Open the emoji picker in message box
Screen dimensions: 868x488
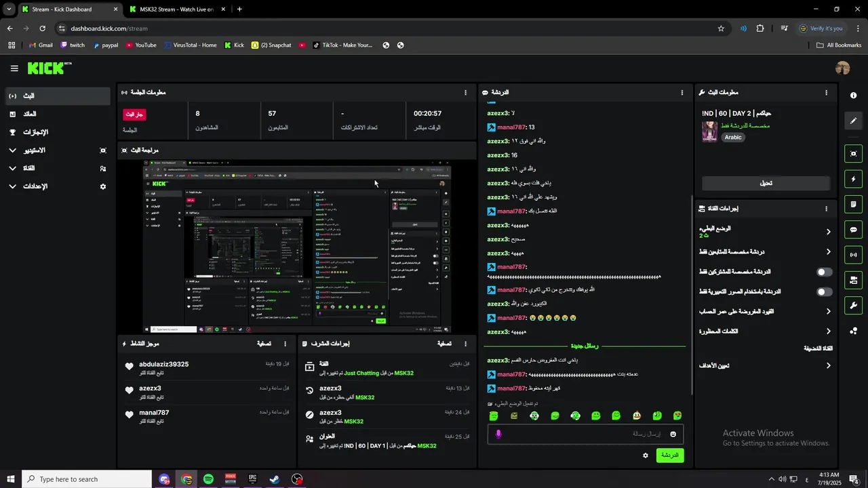pos(673,434)
